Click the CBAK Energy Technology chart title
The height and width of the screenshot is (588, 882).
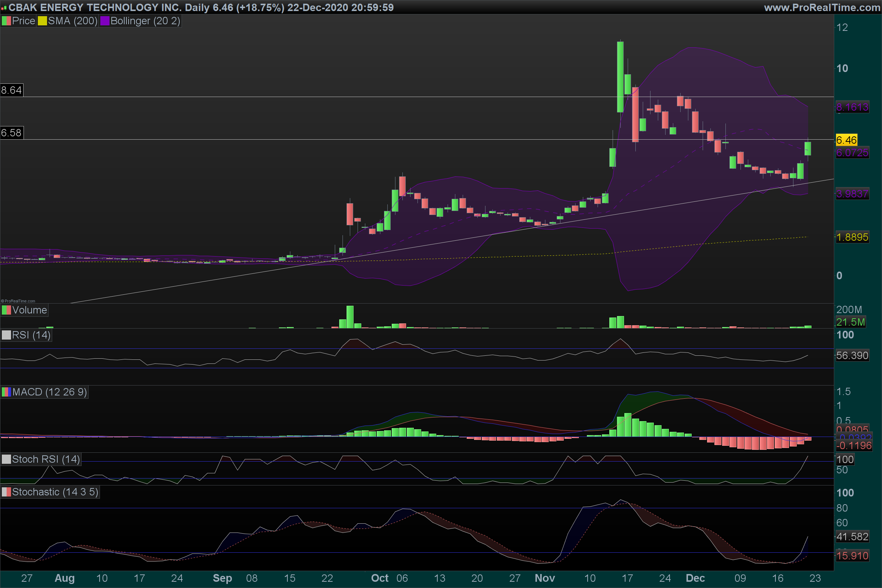coord(94,7)
